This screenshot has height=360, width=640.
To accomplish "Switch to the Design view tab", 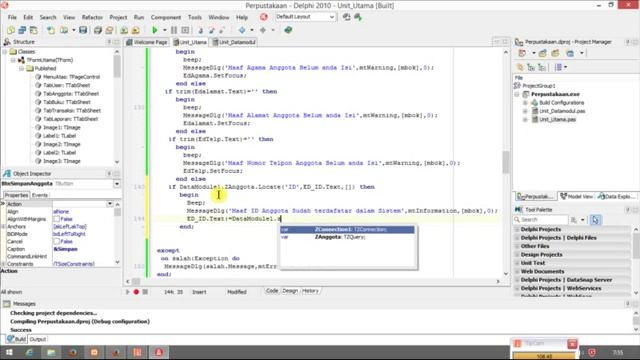I will 290,291.
